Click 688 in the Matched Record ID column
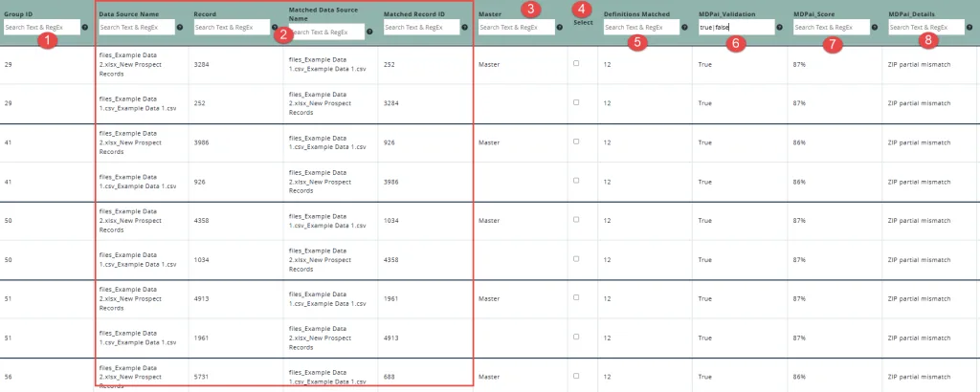 [x=389, y=377]
